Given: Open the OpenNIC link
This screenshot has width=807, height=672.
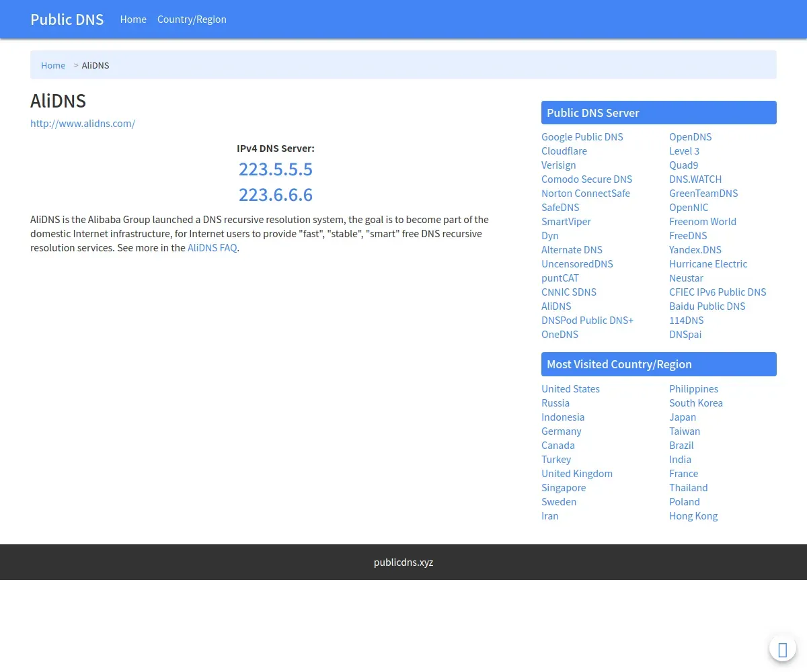Looking at the screenshot, I should click(x=689, y=208).
